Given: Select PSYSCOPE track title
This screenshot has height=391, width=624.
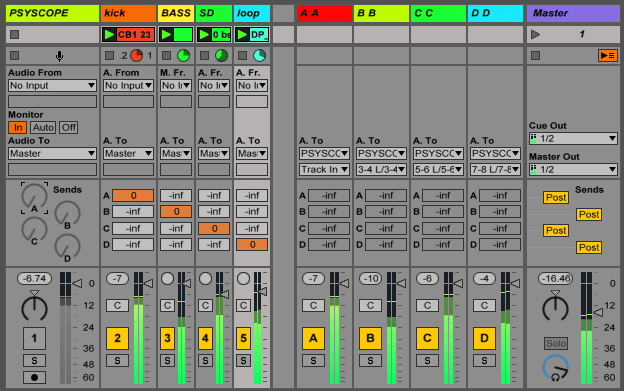Looking at the screenshot, I should 52,13.
